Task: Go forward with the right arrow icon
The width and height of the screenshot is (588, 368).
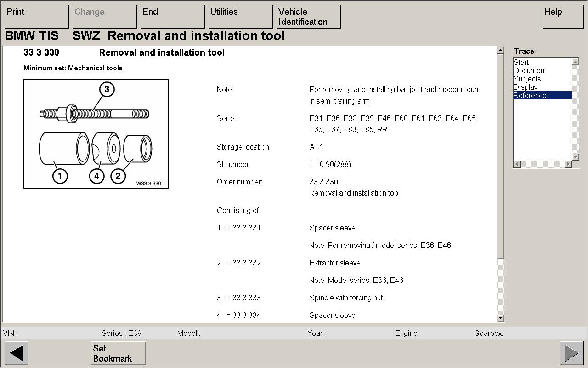Action: pos(572,353)
